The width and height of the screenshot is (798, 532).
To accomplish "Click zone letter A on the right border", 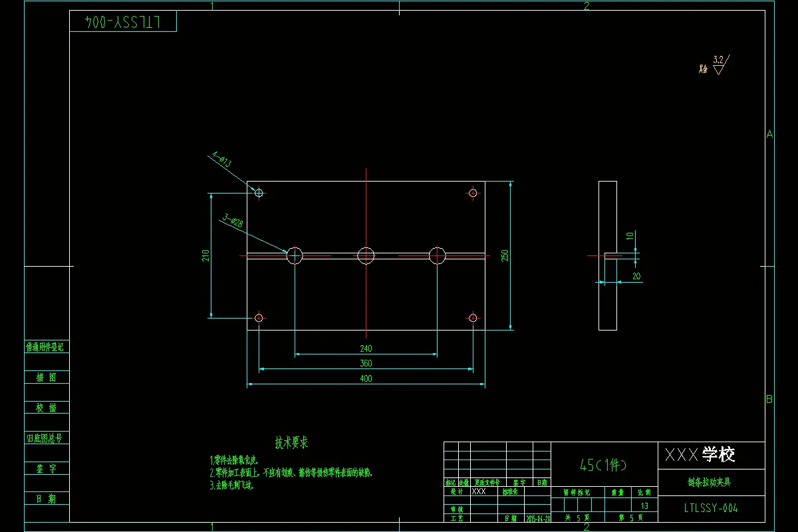I will pyautogui.click(x=769, y=134).
